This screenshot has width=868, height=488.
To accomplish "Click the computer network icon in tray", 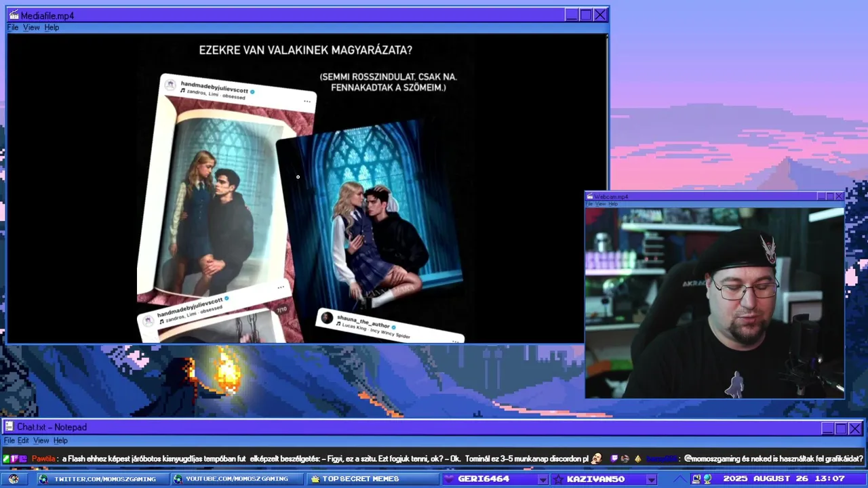I will point(696,479).
